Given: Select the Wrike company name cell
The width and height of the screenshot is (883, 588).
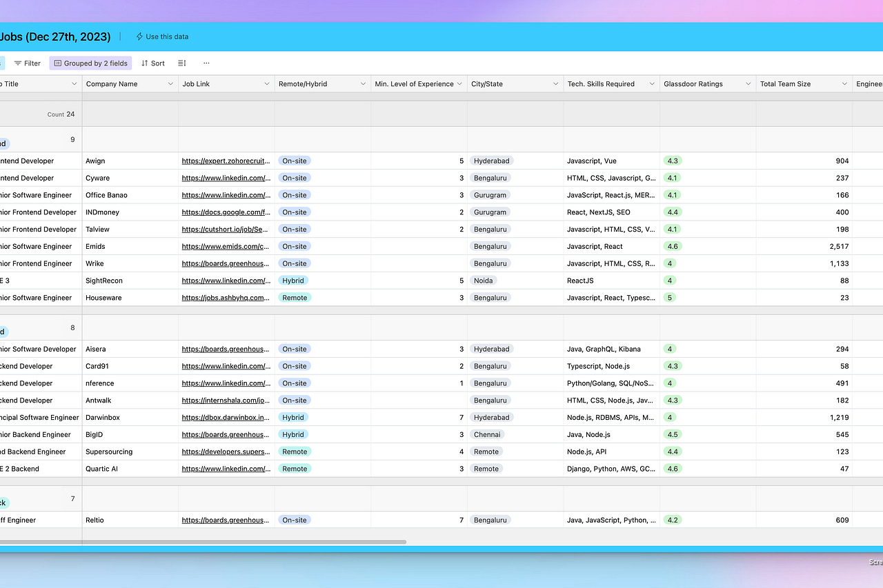Looking at the screenshot, I should pyautogui.click(x=130, y=263).
